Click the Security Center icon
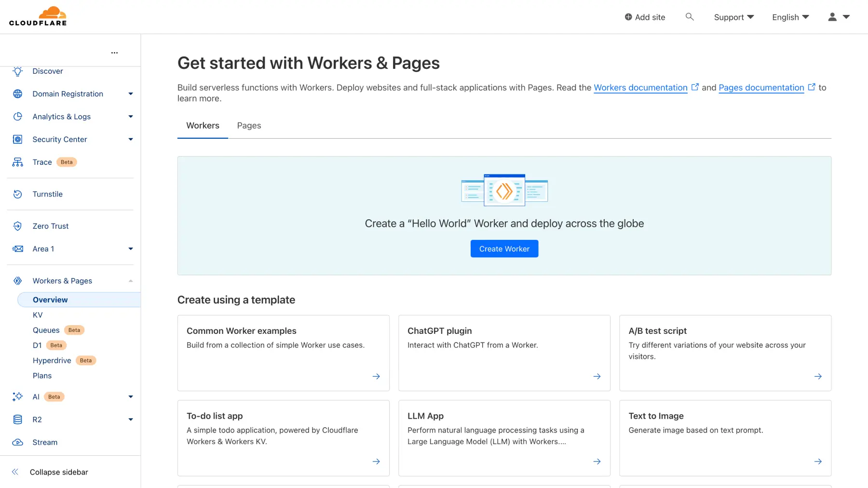 coord(18,139)
